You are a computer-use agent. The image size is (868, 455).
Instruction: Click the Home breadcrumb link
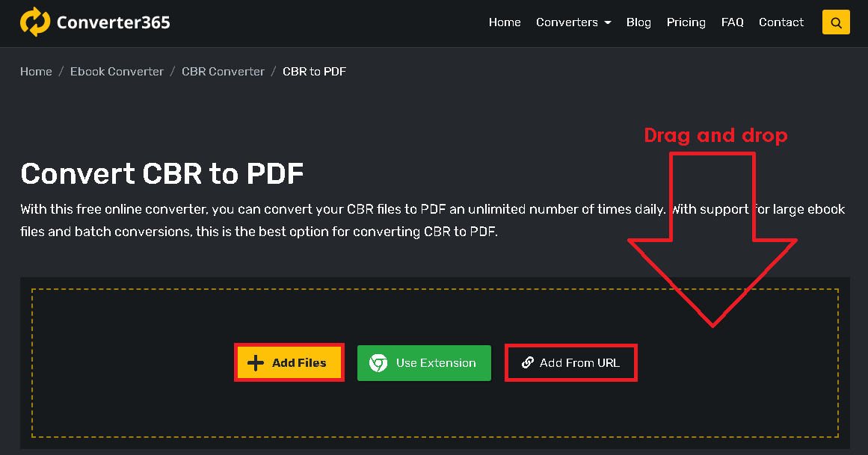coord(36,72)
